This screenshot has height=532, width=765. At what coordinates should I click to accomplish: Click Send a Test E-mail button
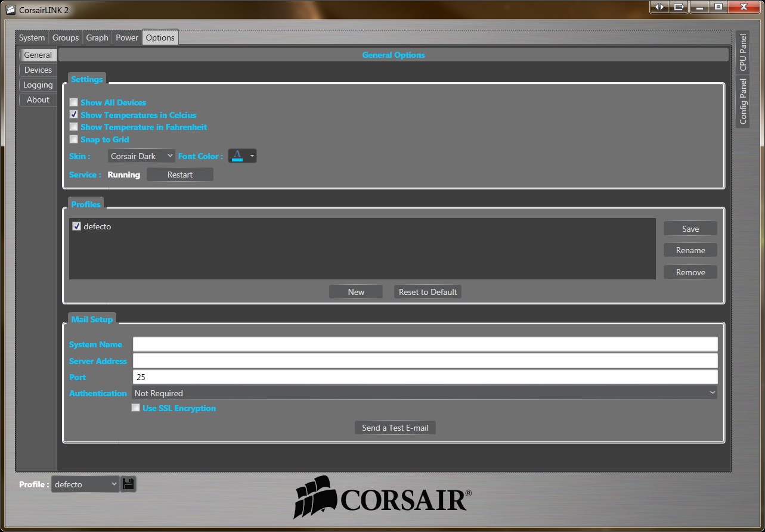point(395,428)
